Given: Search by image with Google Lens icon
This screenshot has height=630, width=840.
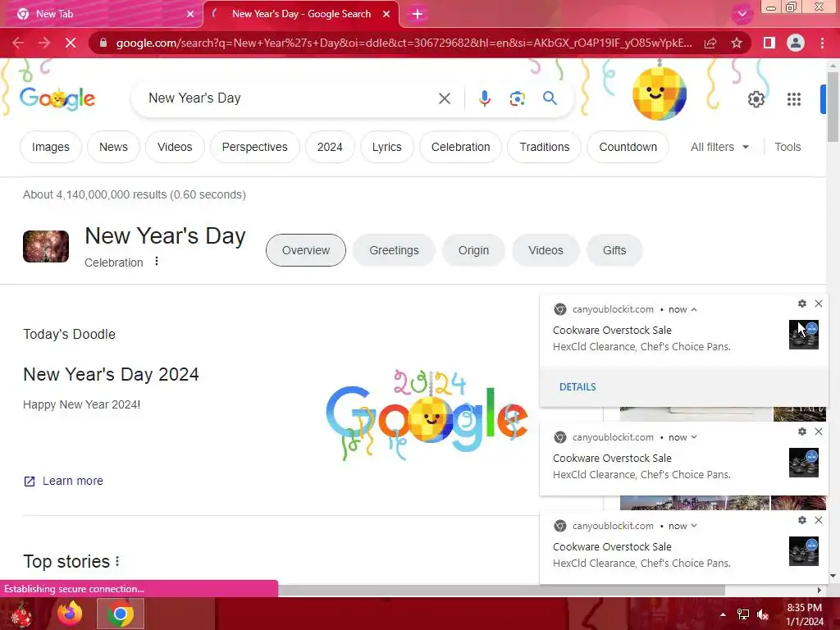Looking at the screenshot, I should coord(517,98).
